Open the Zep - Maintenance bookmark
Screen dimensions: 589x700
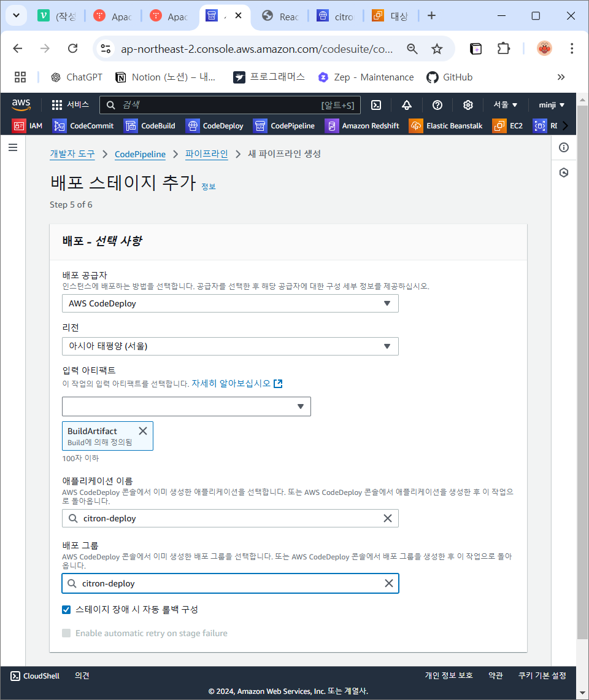[x=366, y=77]
